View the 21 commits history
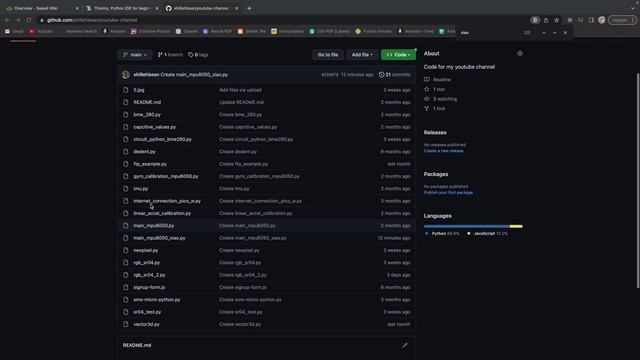 pyautogui.click(x=394, y=75)
